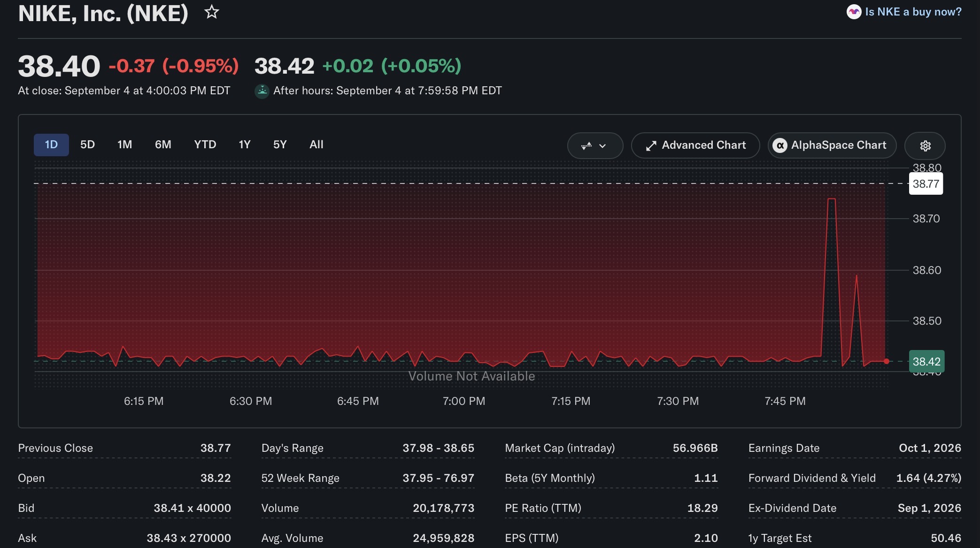
Task: Click the Bid value 38.41 x 40000
Action: [x=193, y=508]
